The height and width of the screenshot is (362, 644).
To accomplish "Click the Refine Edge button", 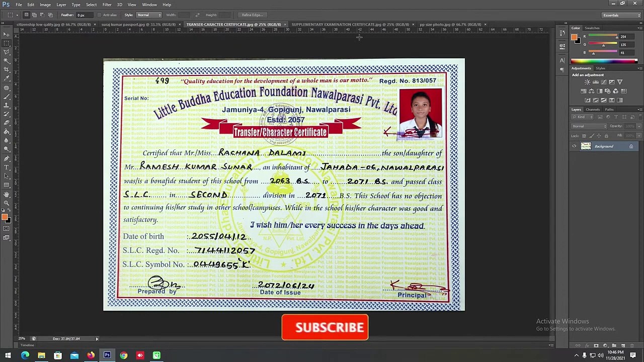I will tap(252, 15).
